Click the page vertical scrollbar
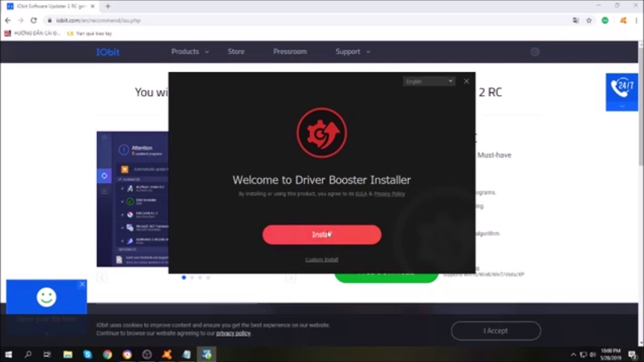 (640, 103)
